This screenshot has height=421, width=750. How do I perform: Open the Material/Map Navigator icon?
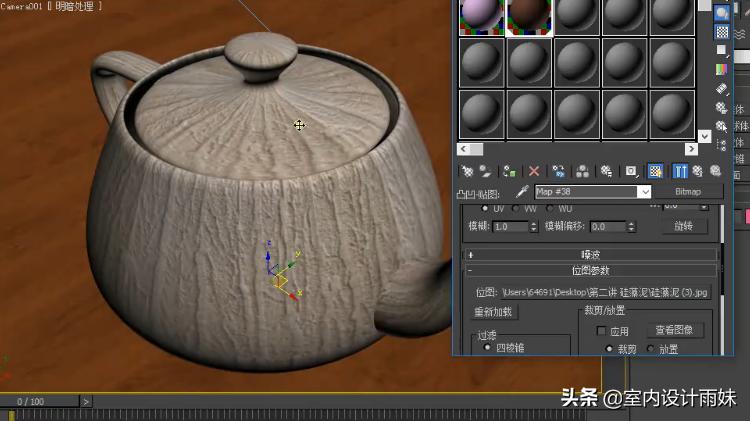[722, 145]
